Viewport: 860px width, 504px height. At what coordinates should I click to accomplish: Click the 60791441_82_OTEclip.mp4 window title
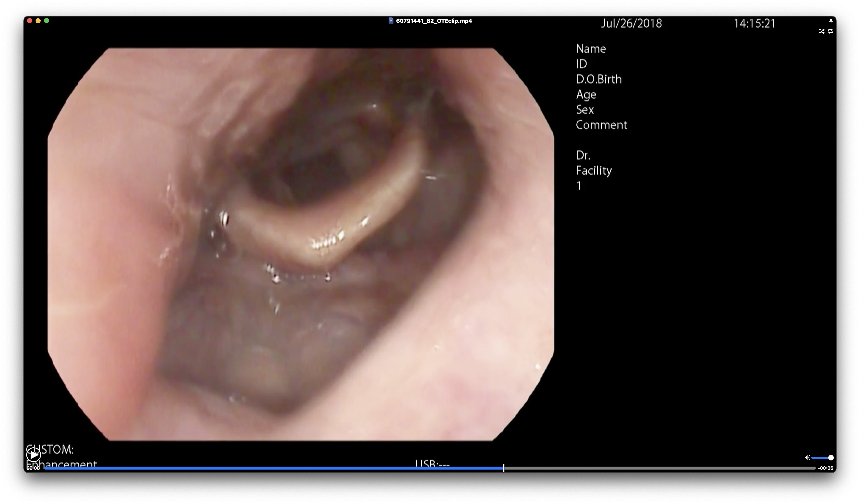click(x=434, y=21)
